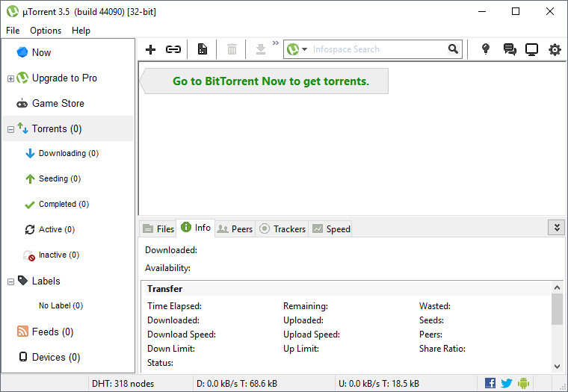Collapse detail pane with double-chevron button
568x392 pixels.
click(x=555, y=228)
